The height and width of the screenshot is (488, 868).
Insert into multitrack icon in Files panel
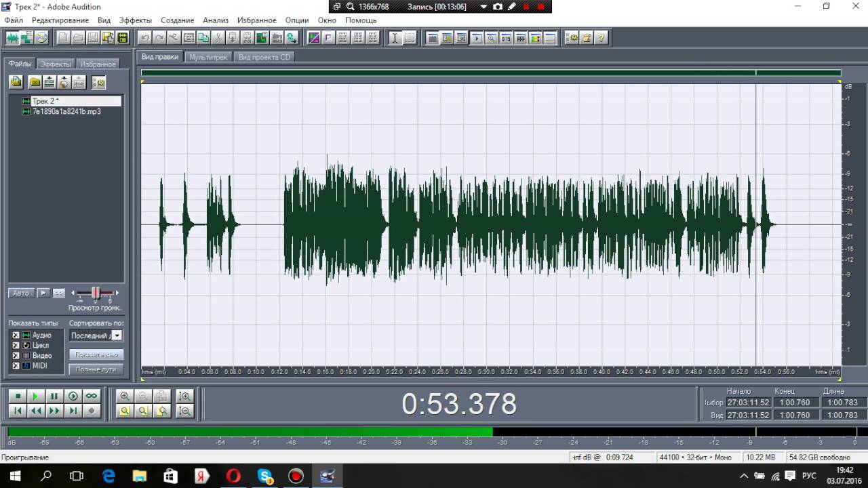(50, 82)
